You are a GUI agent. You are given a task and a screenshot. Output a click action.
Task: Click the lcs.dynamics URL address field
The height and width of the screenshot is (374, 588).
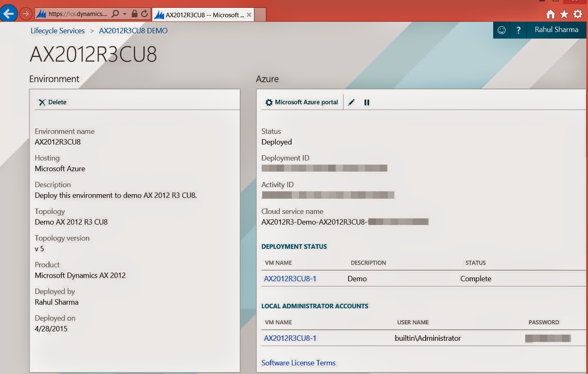coord(78,14)
